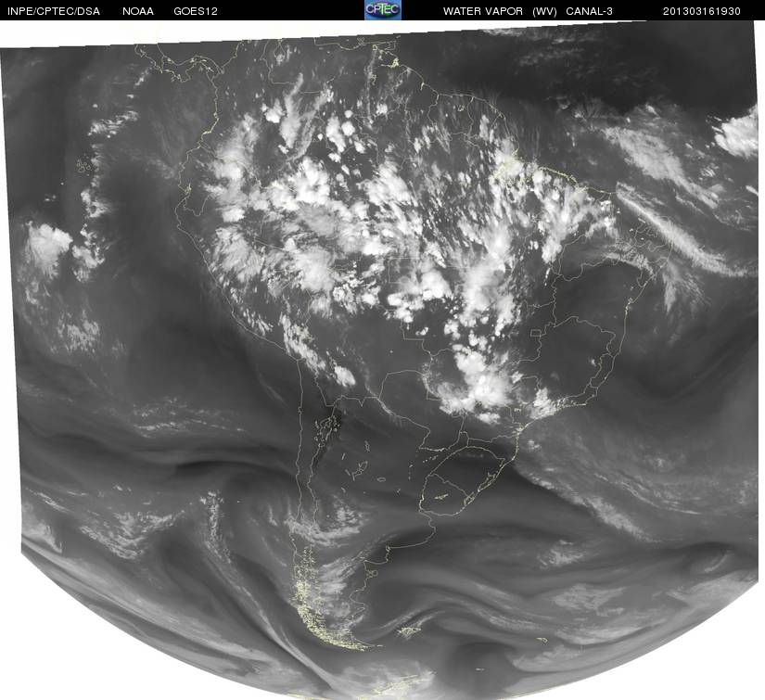Click the water vapor satellite image
Image resolution: width=765 pixels, height=700 pixels.
point(382,360)
